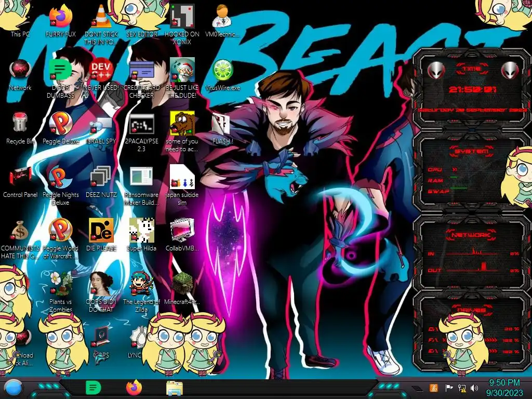Open Ransomware Maker Build... shortcut

point(141,185)
